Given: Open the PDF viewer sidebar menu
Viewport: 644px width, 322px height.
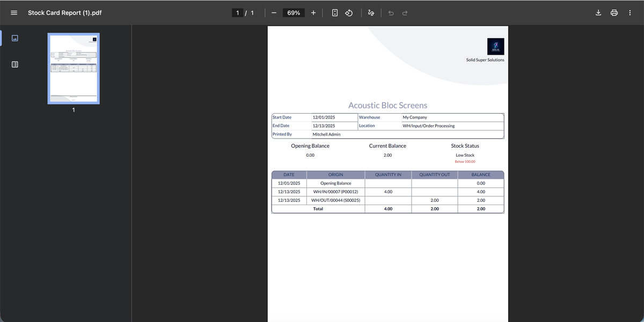Looking at the screenshot, I should point(13,12).
